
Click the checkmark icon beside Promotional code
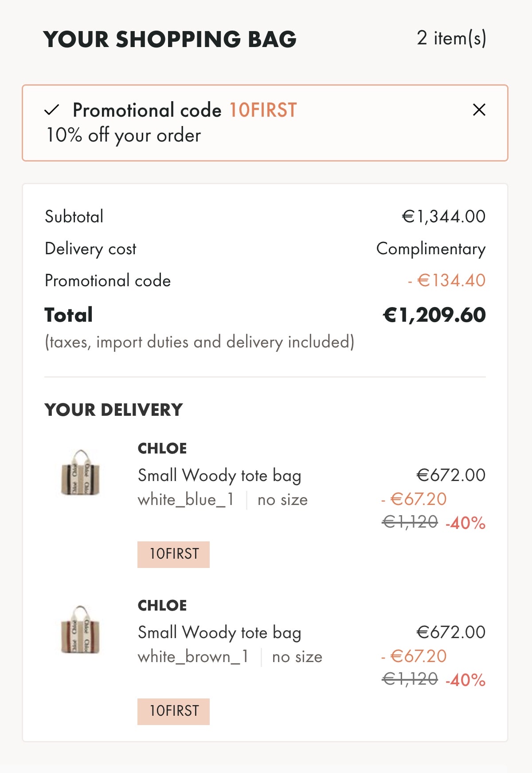point(52,110)
